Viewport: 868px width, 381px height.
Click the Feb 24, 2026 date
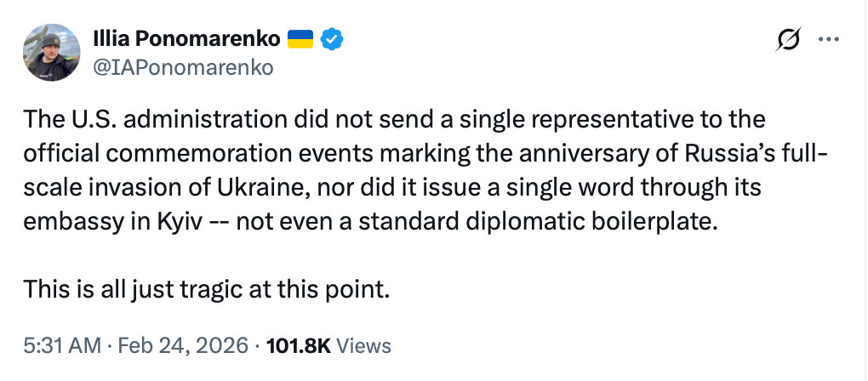[x=182, y=345]
